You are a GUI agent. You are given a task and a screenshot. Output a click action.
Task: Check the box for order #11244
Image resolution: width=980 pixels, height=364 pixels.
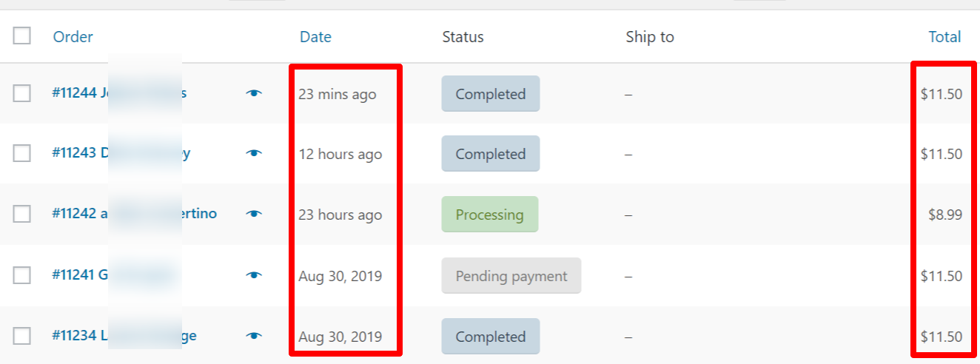pyautogui.click(x=22, y=93)
